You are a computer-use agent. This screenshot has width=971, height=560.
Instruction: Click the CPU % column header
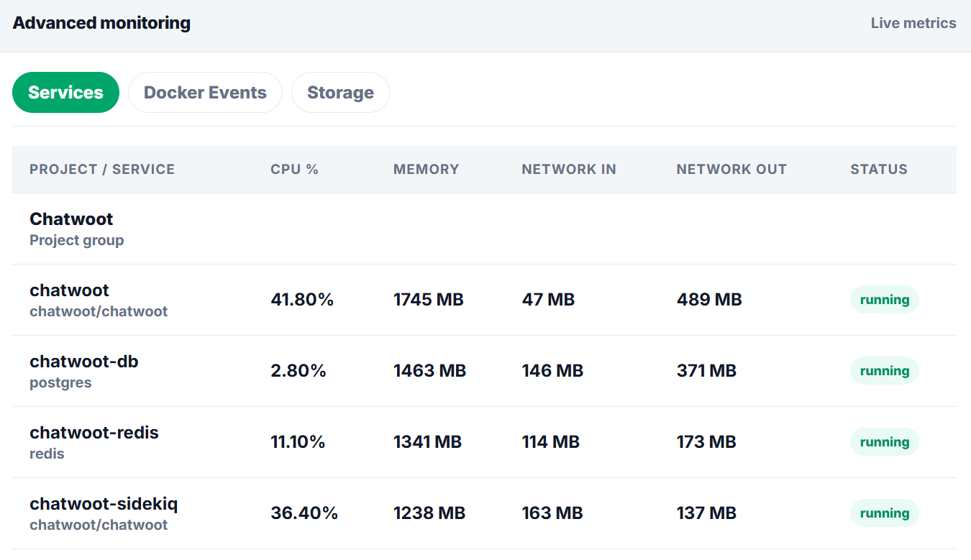tap(295, 170)
